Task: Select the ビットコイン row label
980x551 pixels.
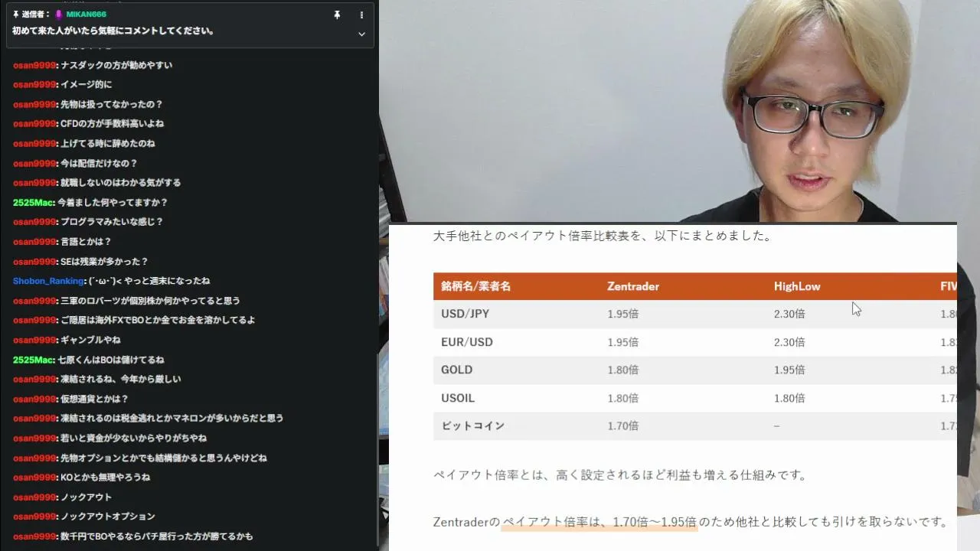Action: pyautogui.click(x=472, y=425)
